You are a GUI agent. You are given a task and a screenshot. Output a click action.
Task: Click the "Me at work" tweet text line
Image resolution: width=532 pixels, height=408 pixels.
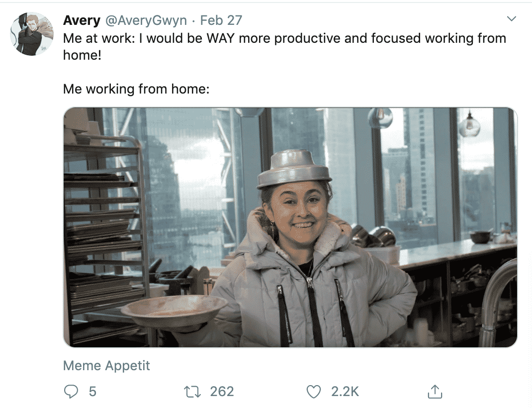[x=284, y=38]
